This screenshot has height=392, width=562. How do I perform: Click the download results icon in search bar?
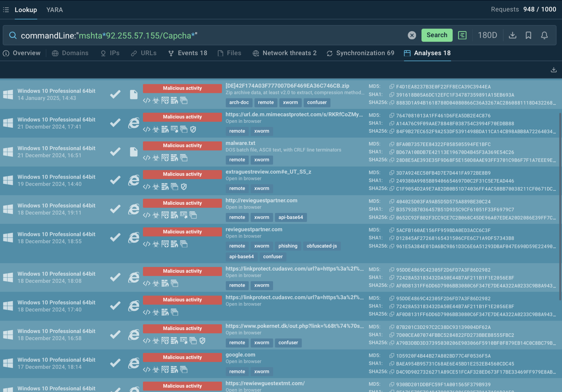[512, 35]
